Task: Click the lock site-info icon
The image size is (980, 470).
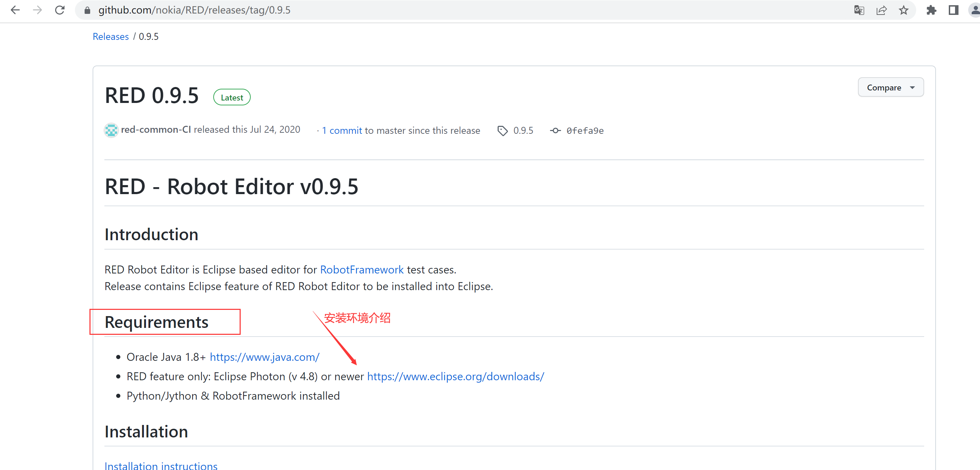Action: pos(87,10)
